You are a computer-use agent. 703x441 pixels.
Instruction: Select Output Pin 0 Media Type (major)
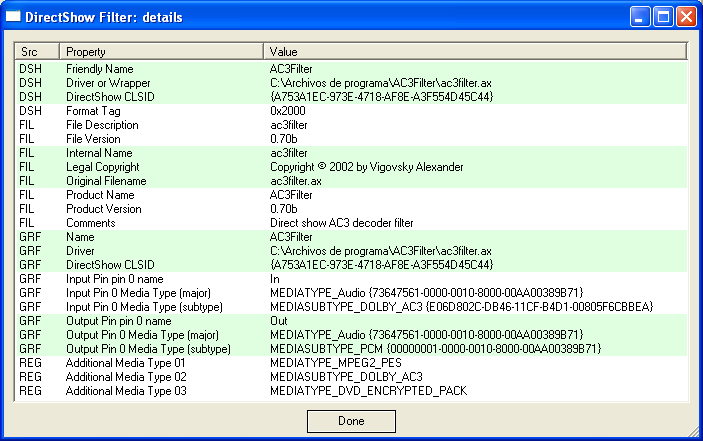pyautogui.click(x=142, y=335)
